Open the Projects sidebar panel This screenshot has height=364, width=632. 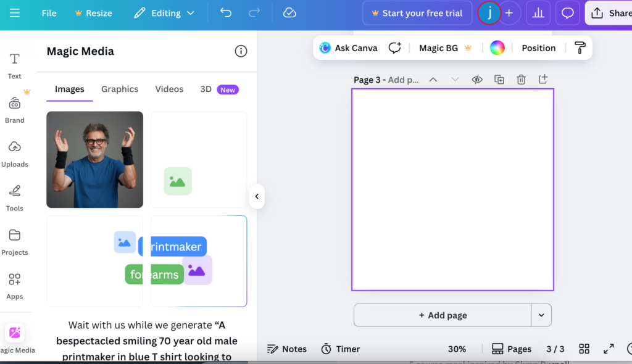(x=15, y=242)
